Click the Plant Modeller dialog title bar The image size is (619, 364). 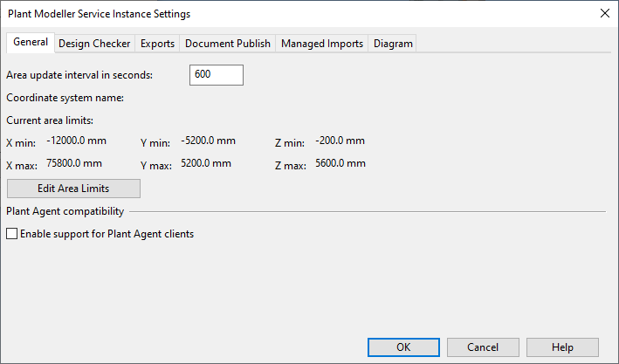click(x=262, y=13)
